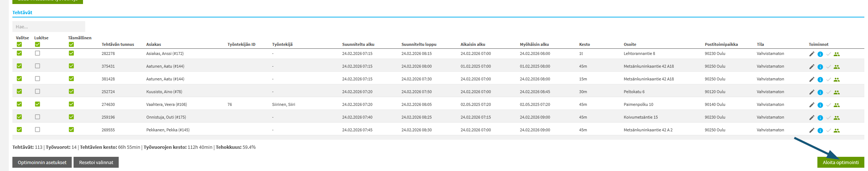Viewport: 868px width, 171px height.
Task: Click the green people icon for task 381428
Action: click(x=836, y=80)
